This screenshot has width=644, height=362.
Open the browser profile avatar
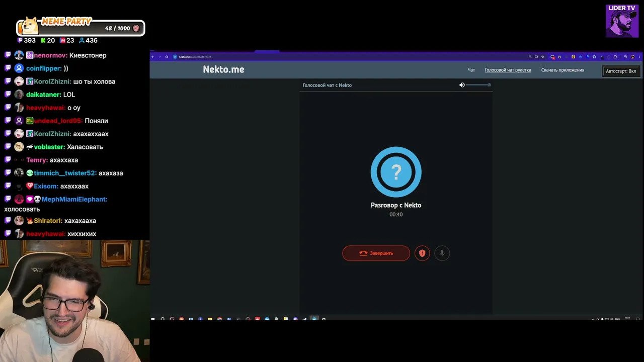point(632,57)
